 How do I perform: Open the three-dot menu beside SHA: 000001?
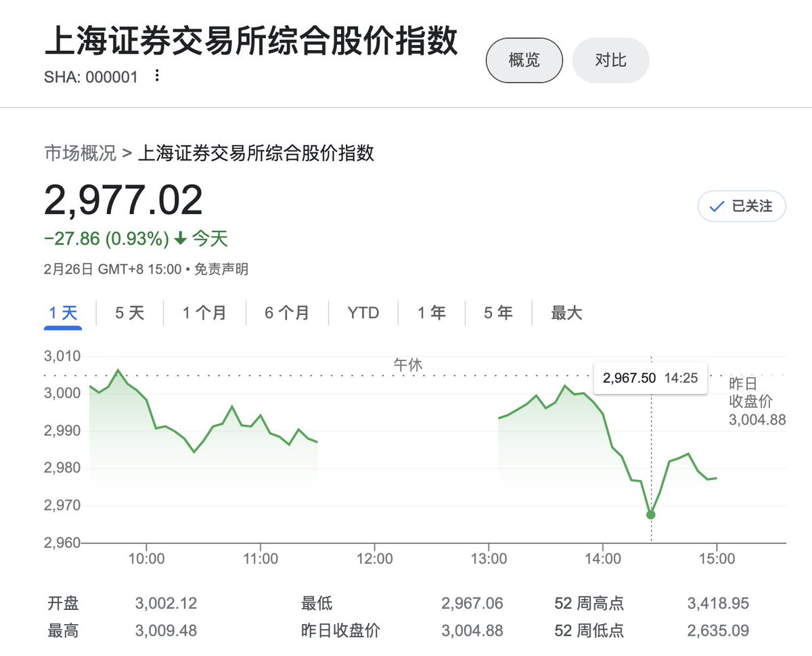click(x=157, y=76)
